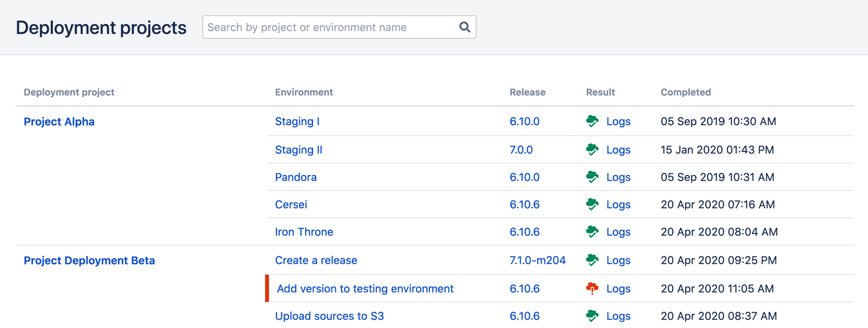Open Project Deployment Beta
The width and height of the screenshot is (868, 328).
(89, 261)
